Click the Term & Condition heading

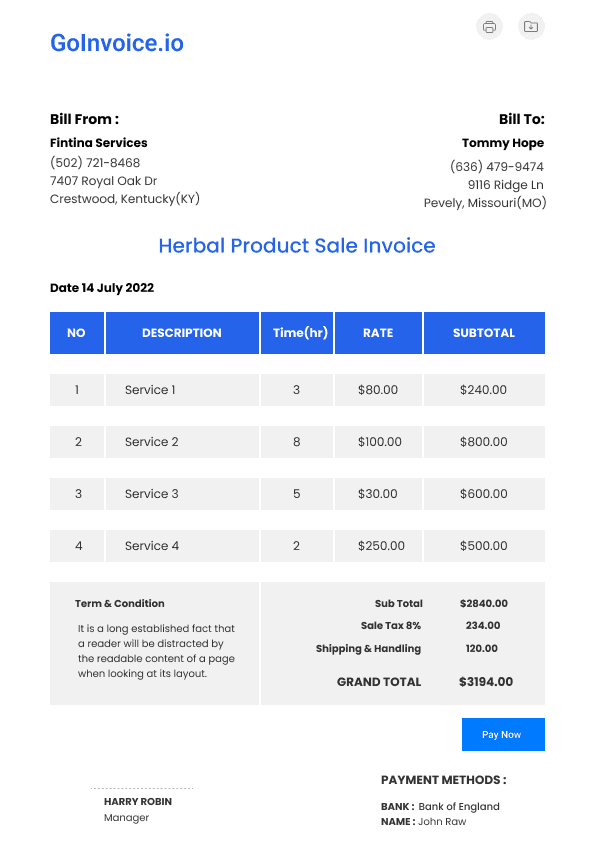click(x=120, y=604)
